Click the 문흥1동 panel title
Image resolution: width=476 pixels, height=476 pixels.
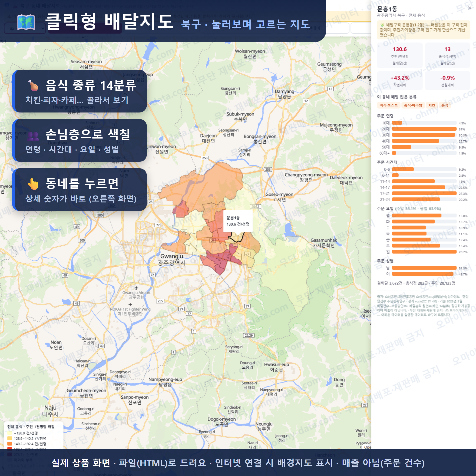tap(387, 9)
